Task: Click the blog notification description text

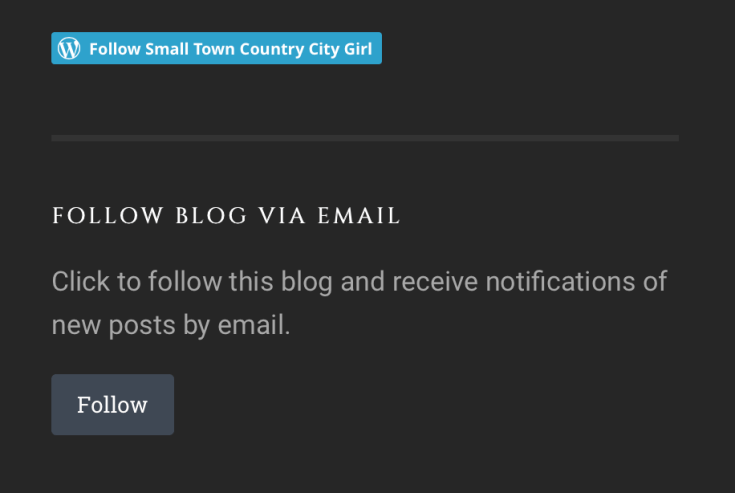Action: click(359, 302)
